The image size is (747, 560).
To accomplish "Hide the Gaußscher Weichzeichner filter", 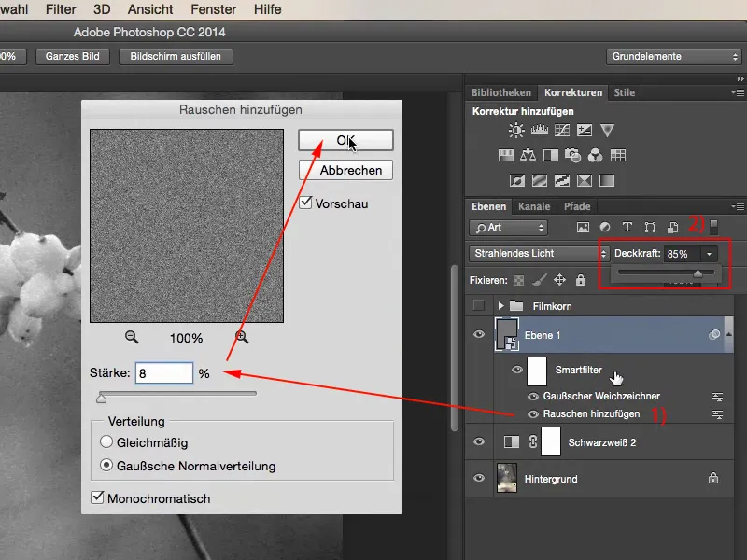I will pyautogui.click(x=533, y=396).
